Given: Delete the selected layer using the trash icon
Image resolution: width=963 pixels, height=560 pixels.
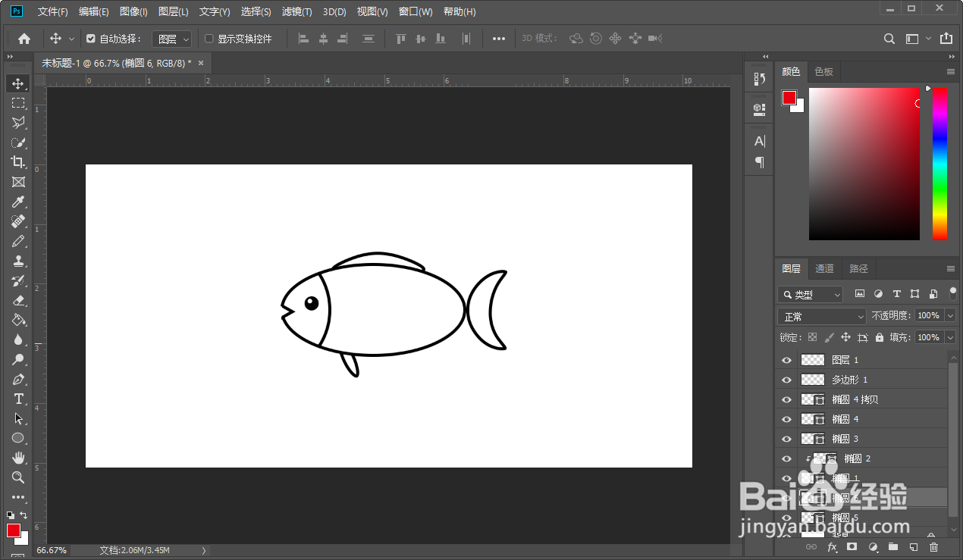Looking at the screenshot, I should pyautogui.click(x=933, y=546).
